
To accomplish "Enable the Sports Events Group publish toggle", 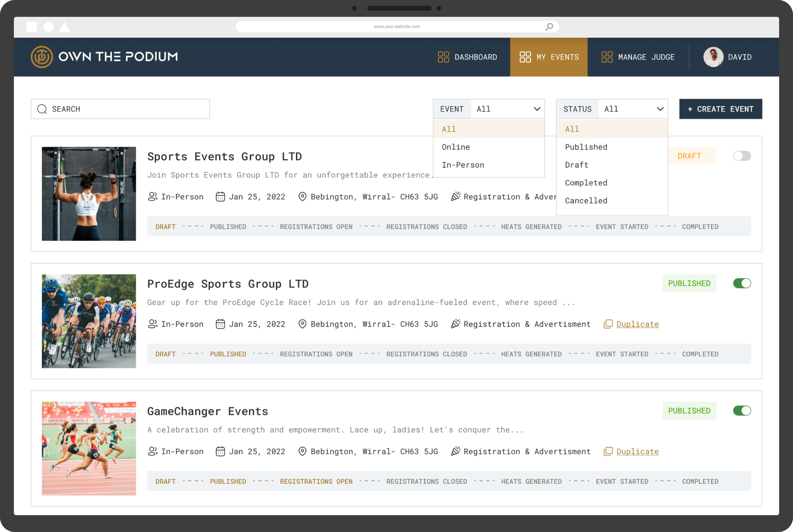I will click(x=742, y=156).
